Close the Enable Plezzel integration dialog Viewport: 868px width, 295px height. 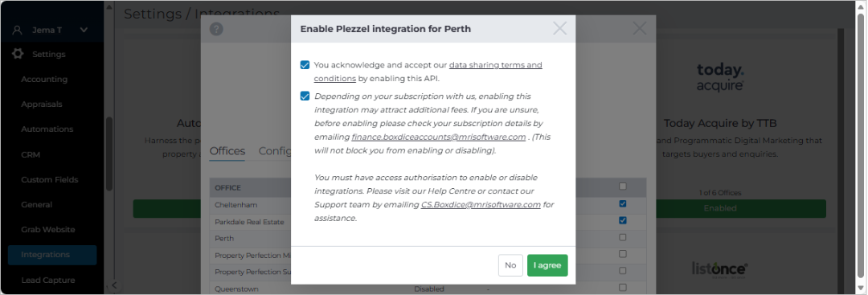coord(559,28)
